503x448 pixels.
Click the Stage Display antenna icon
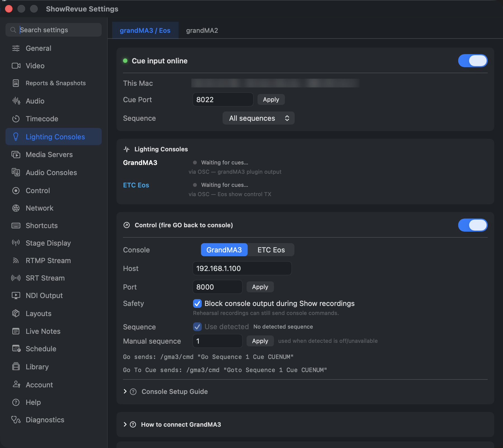point(16,243)
